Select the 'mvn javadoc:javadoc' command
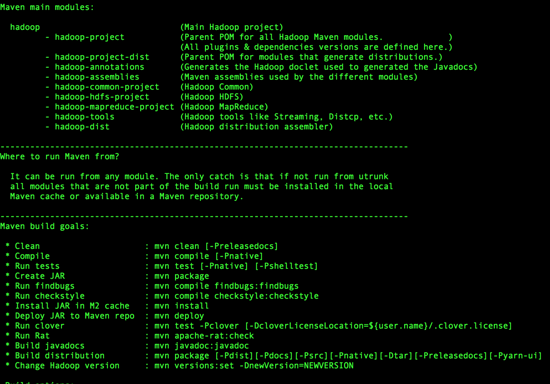The height and width of the screenshot is (384, 550). [x=202, y=346]
